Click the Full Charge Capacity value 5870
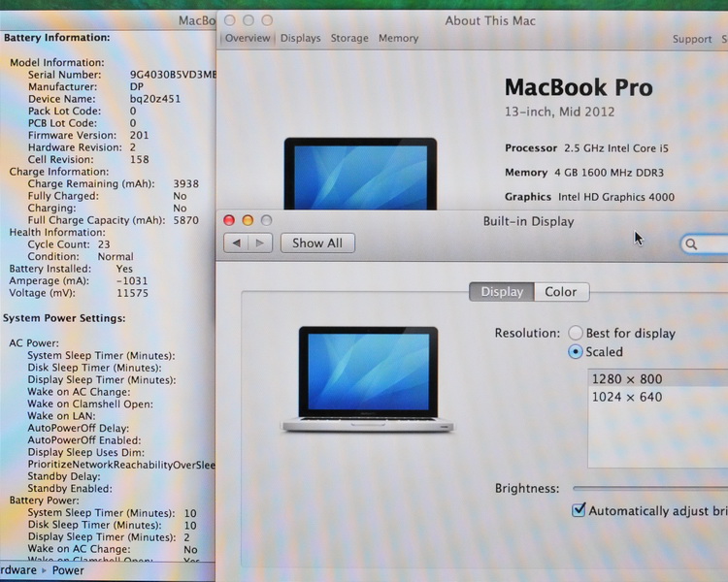728x582 pixels. tap(185, 220)
